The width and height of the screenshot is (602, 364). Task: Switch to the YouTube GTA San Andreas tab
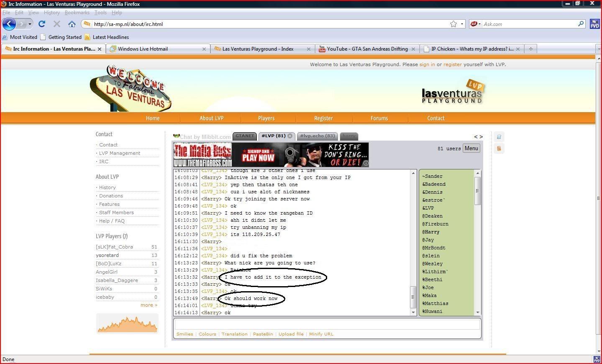(367, 49)
